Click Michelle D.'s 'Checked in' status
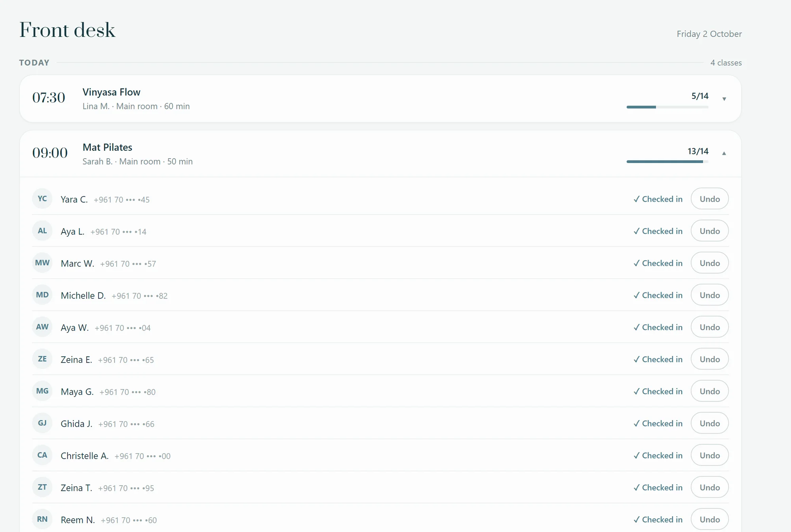 tap(658, 295)
